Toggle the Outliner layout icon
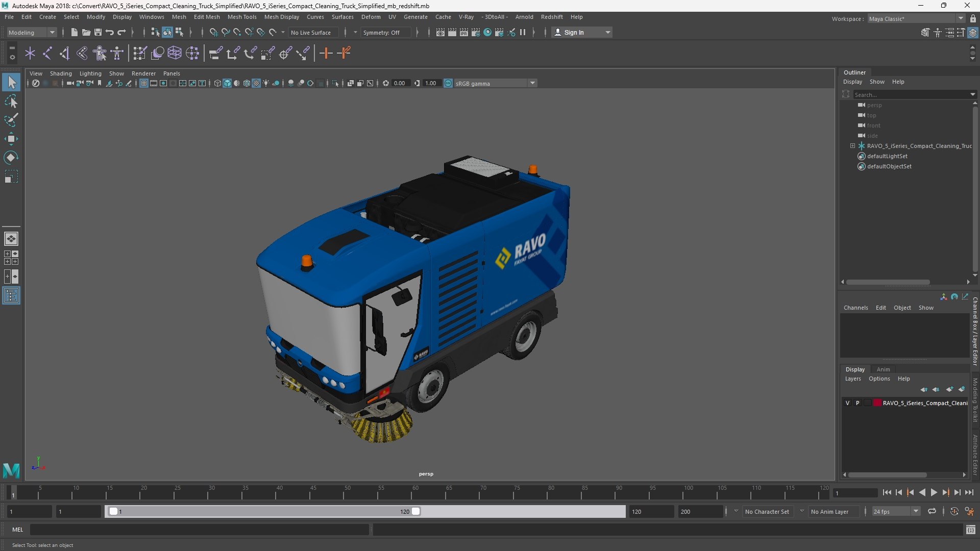The image size is (980, 551). 11,296
